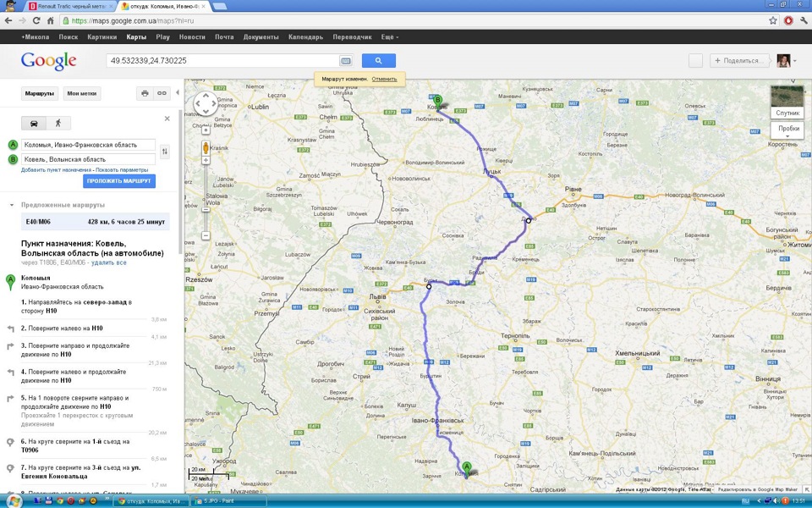Select the E40/M06 suggested route
The width and height of the screenshot is (812, 508).
[95, 221]
